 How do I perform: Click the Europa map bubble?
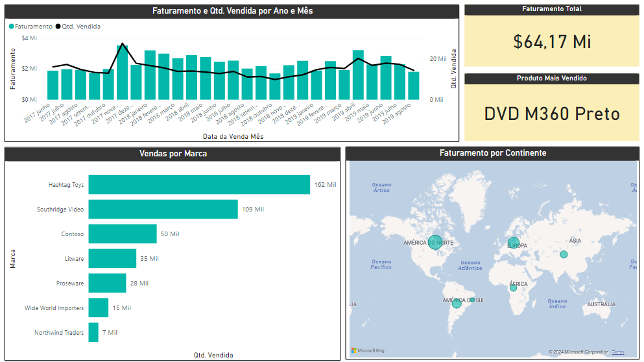pos(514,243)
